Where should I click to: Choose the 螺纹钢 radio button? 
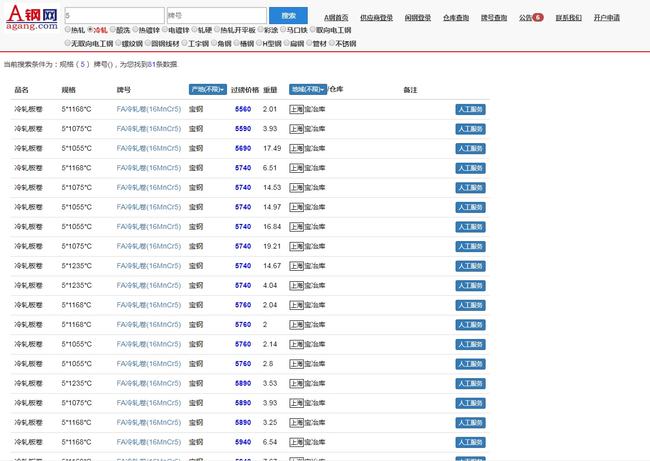(x=119, y=43)
